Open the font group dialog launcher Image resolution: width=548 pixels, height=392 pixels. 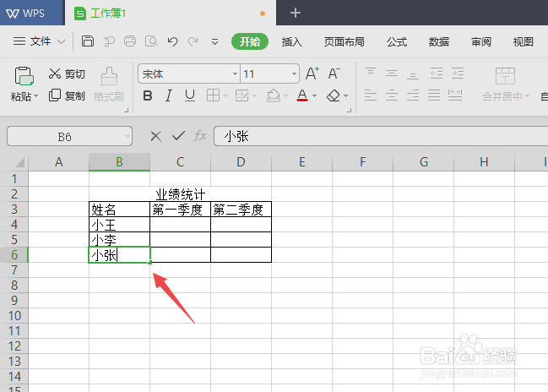click(349, 111)
